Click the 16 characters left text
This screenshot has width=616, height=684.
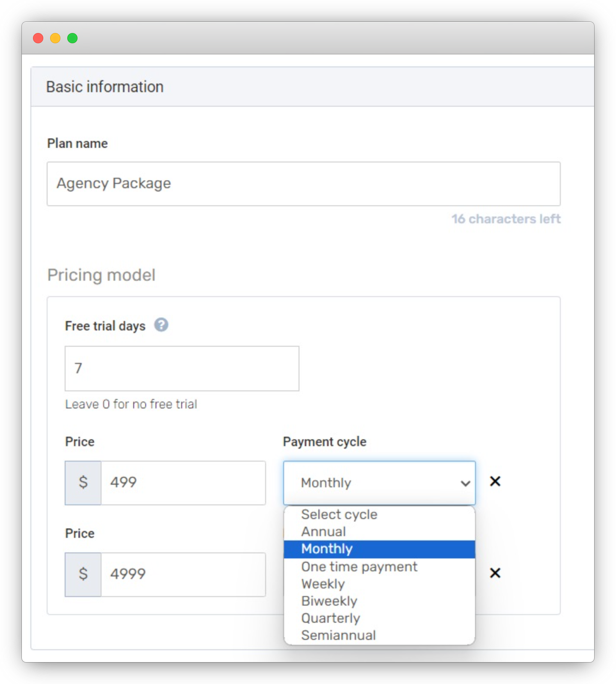click(x=506, y=219)
